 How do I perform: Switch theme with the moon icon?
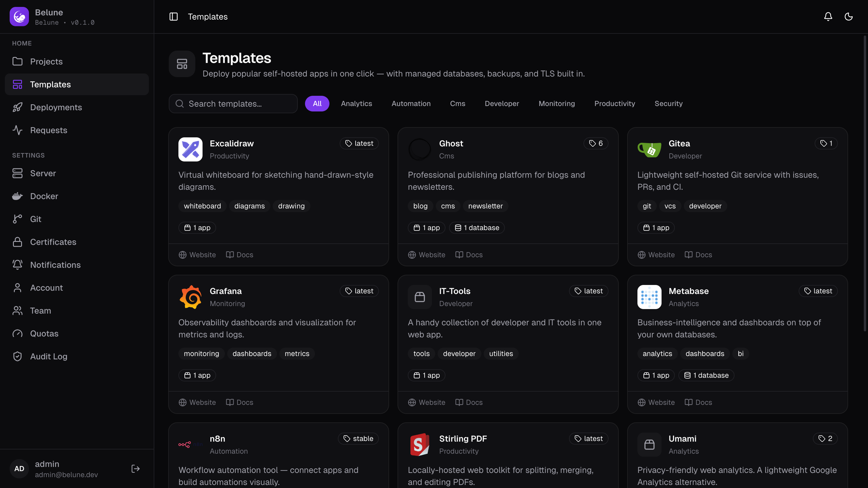pos(848,17)
